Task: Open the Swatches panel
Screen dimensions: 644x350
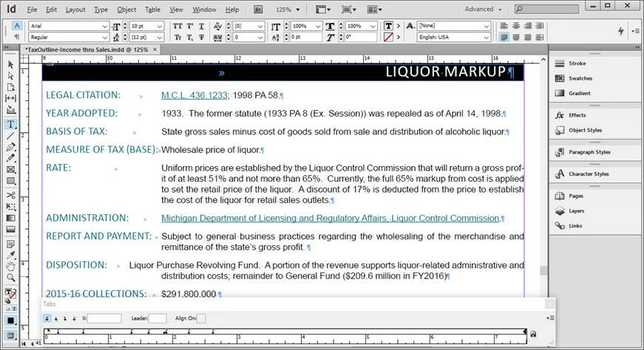Action: [580, 78]
